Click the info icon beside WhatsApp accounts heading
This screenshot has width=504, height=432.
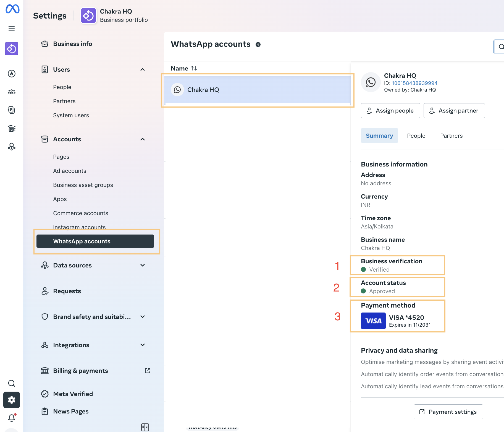click(x=258, y=45)
